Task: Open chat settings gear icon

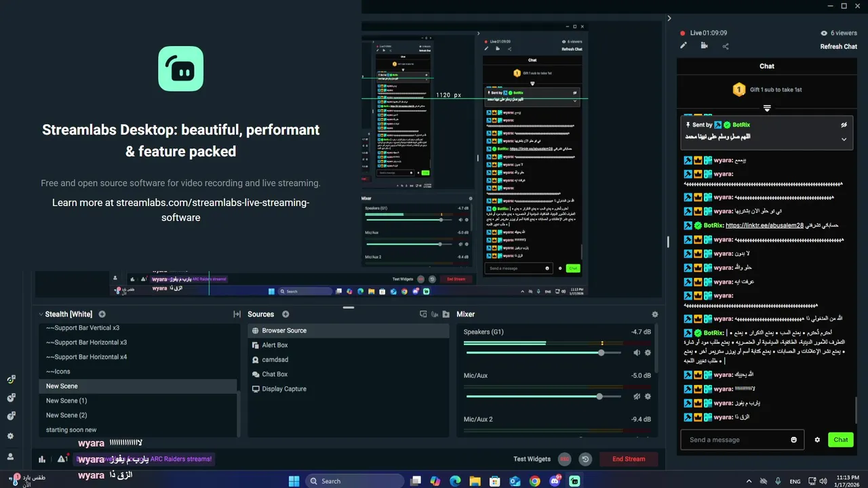Action: [x=817, y=440]
